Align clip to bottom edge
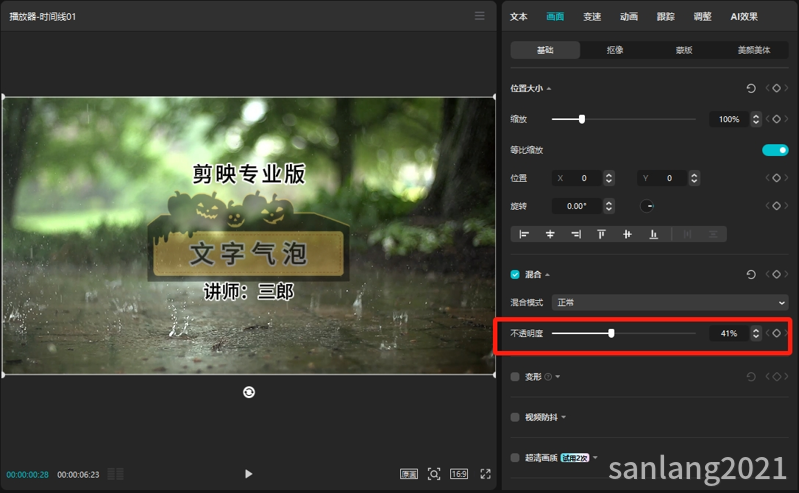799x493 pixels. 653,234
